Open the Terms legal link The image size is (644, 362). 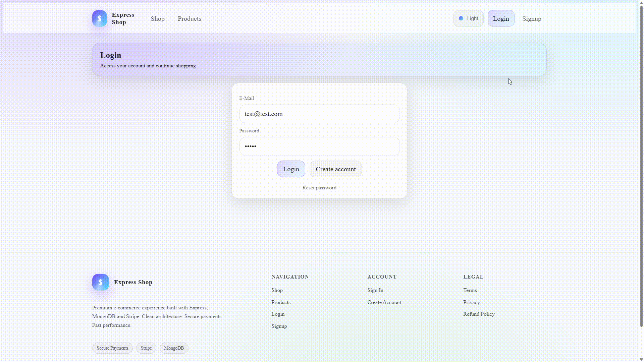tap(470, 290)
